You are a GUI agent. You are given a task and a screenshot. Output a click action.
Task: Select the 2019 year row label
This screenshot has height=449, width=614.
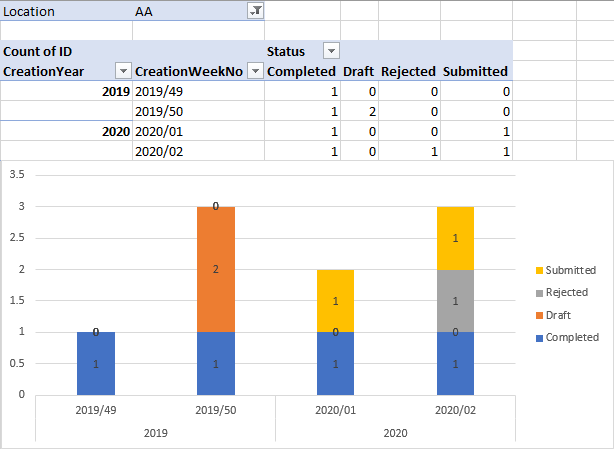coord(67,91)
